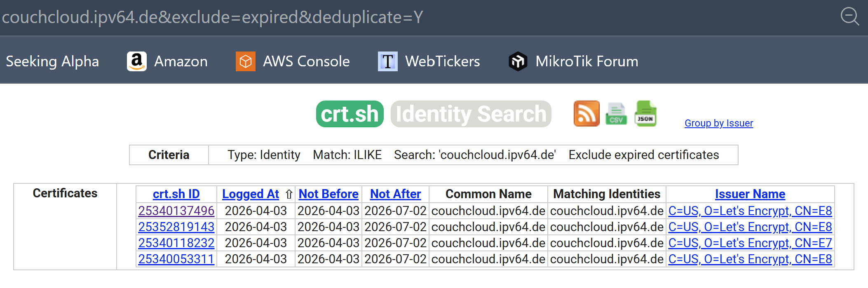This screenshot has width=868, height=288.
Task: Open the Seeking Alpha bookmark
Action: pos(52,61)
